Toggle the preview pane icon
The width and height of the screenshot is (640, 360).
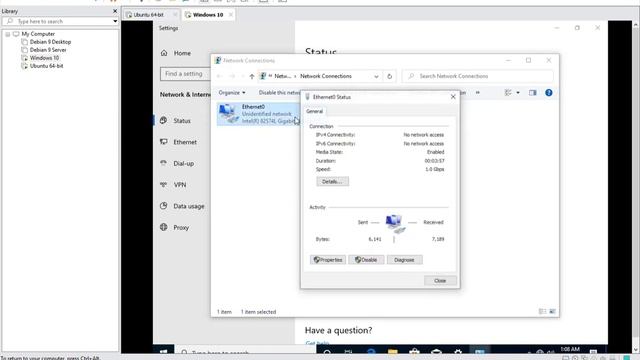point(533,93)
